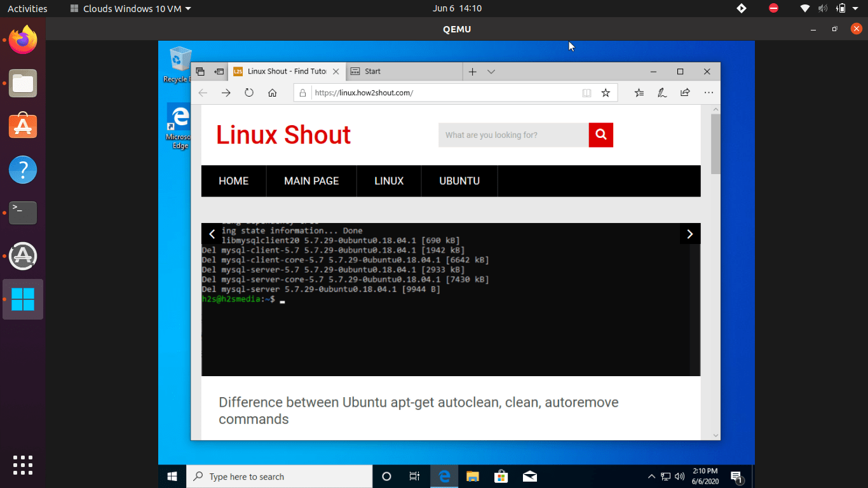Image resolution: width=868 pixels, height=488 pixels.
Task: Share the page via the share icon
Action: 684,92
